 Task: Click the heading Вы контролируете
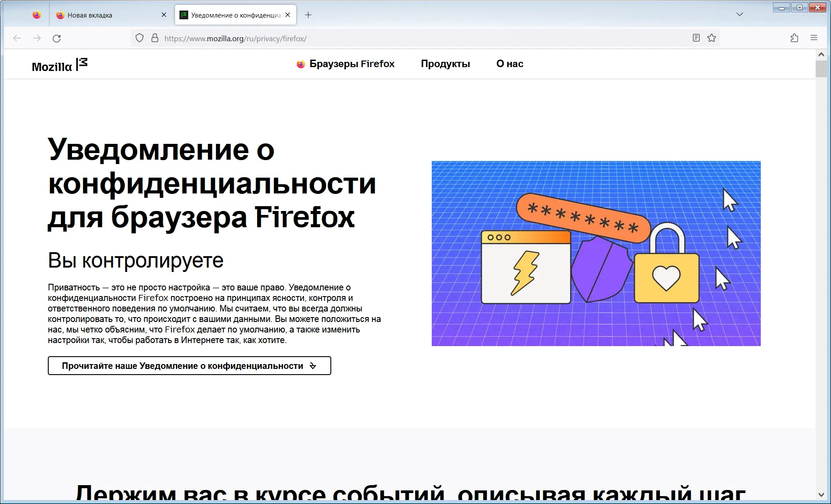[136, 261]
